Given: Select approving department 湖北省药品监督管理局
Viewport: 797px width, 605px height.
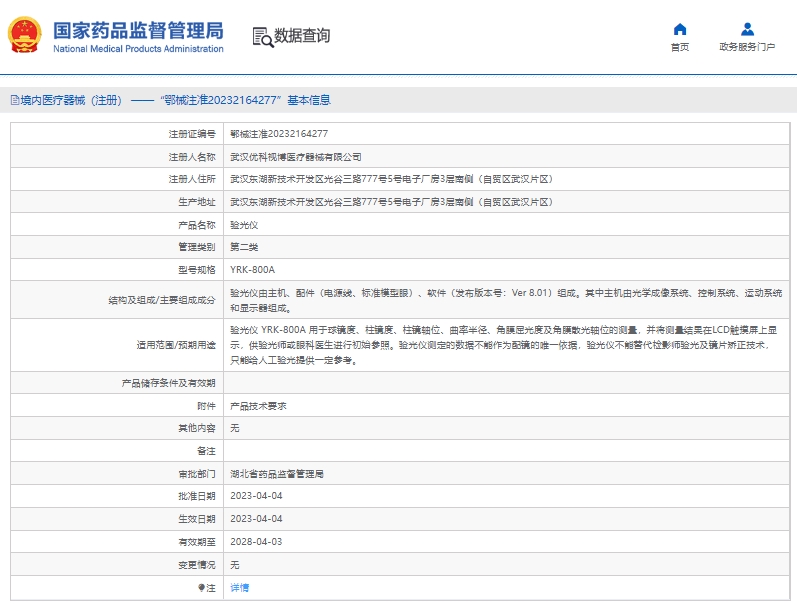Looking at the screenshot, I should tap(277, 474).
